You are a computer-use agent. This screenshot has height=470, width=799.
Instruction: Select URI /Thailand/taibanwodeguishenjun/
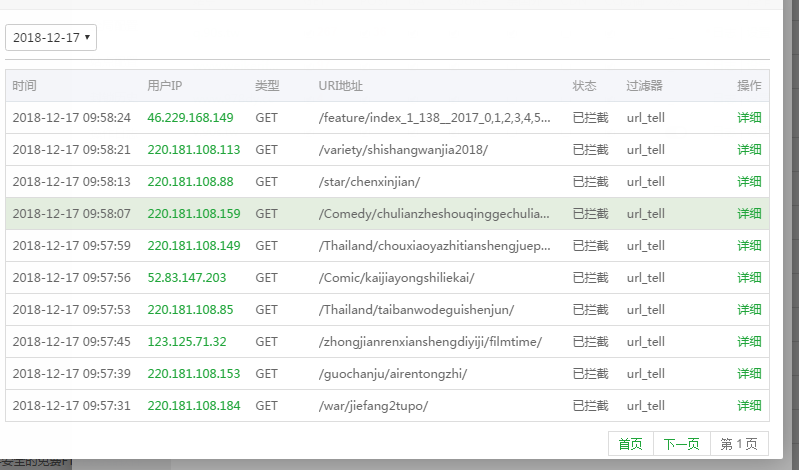click(416, 310)
